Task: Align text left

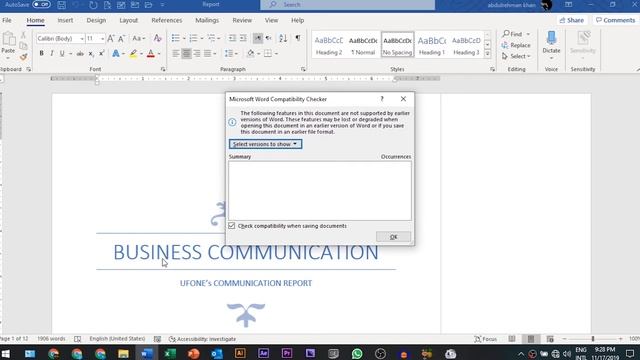Action: (176, 53)
